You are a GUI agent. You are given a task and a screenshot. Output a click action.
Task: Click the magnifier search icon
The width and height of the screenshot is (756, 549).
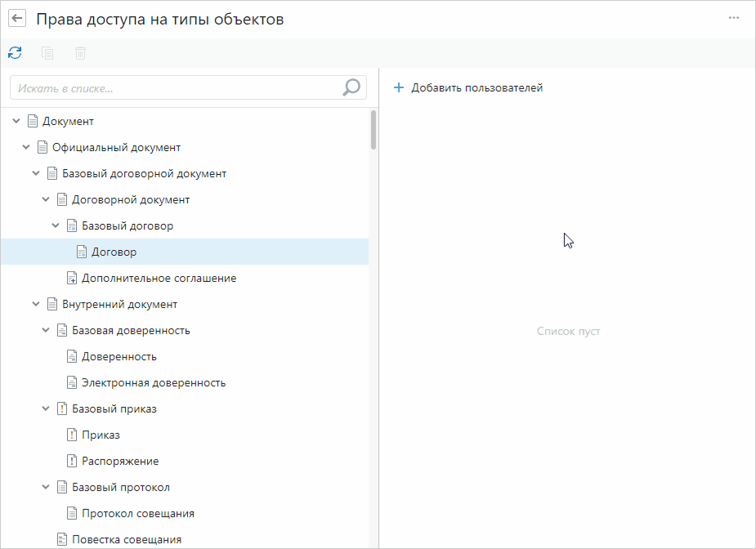click(x=351, y=87)
